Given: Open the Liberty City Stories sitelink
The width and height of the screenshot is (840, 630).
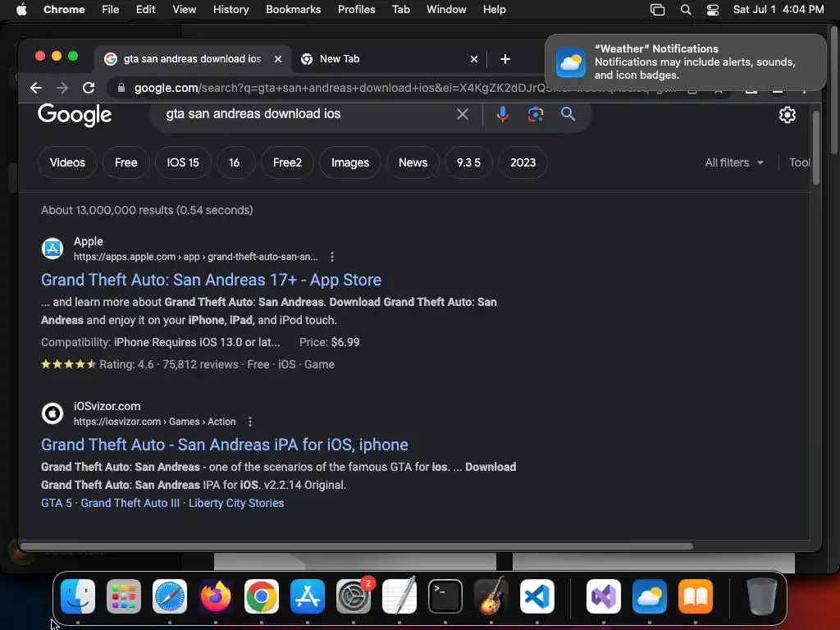Looking at the screenshot, I should click(x=236, y=503).
